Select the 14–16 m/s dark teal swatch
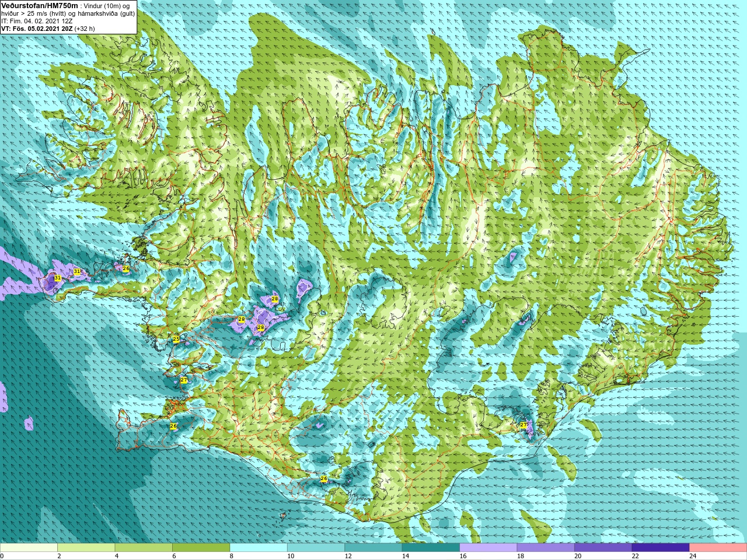The width and height of the screenshot is (747, 560). pyautogui.click(x=431, y=548)
